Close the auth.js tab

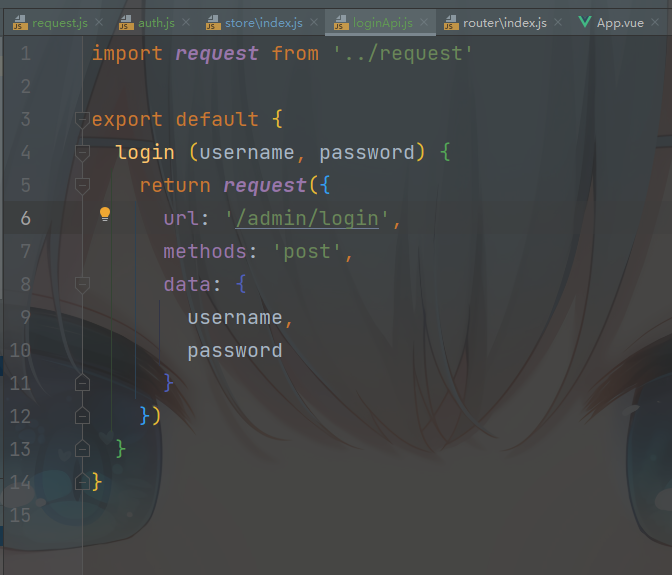tap(186, 22)
